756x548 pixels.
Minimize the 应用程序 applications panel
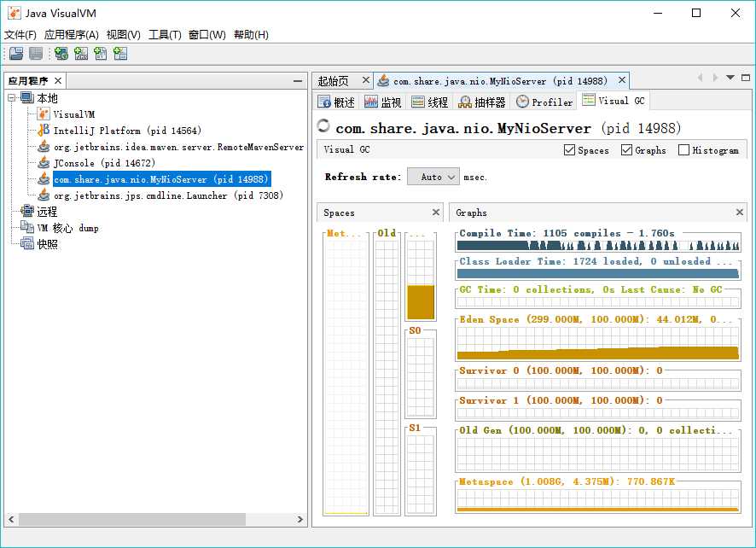coord(298,81)
